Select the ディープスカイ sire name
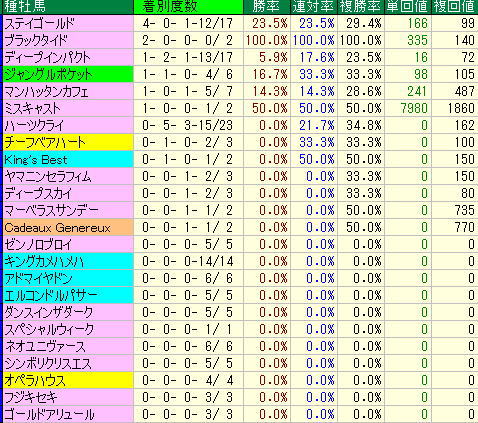 [38, 193]
